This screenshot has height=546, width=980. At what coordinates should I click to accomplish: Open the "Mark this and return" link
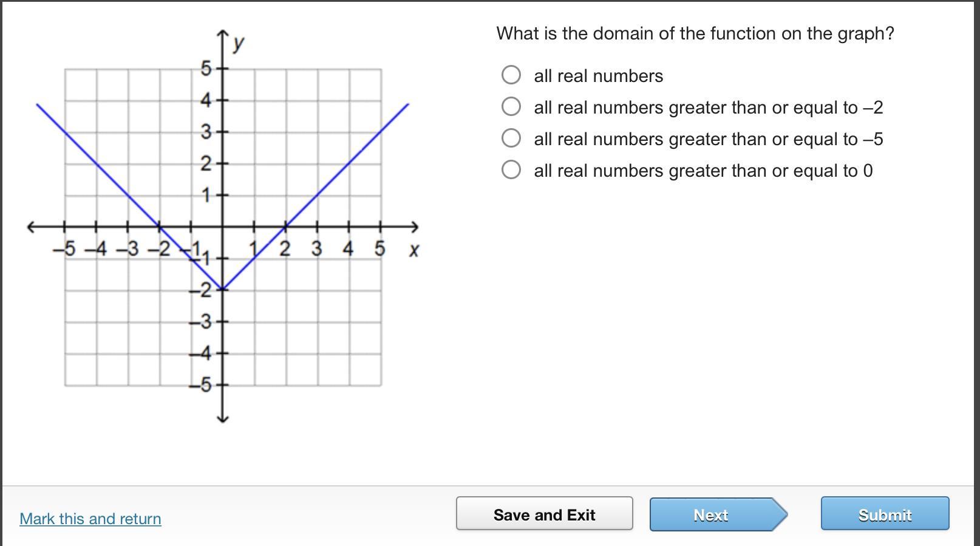90,519
